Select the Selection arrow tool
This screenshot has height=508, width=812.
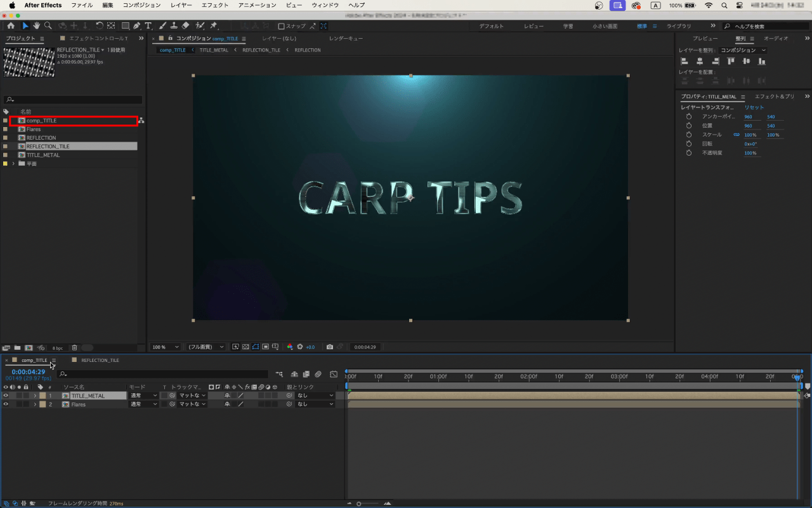coord(25,26)
